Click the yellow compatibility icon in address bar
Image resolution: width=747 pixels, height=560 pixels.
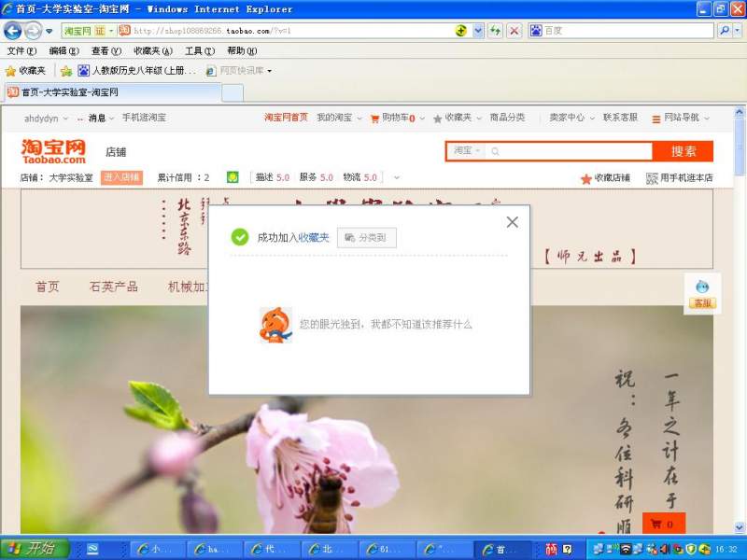pos(460,31)
